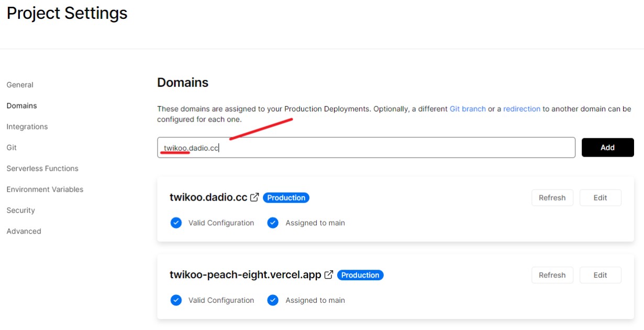Open Security settings section
This screenshot has height=330, width=644.
[x=21, y=211]
